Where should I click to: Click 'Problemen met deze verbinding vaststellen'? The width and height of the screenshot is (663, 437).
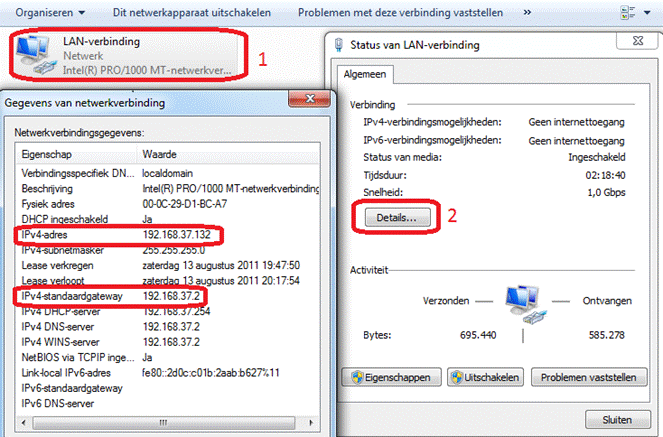(400, 13)
